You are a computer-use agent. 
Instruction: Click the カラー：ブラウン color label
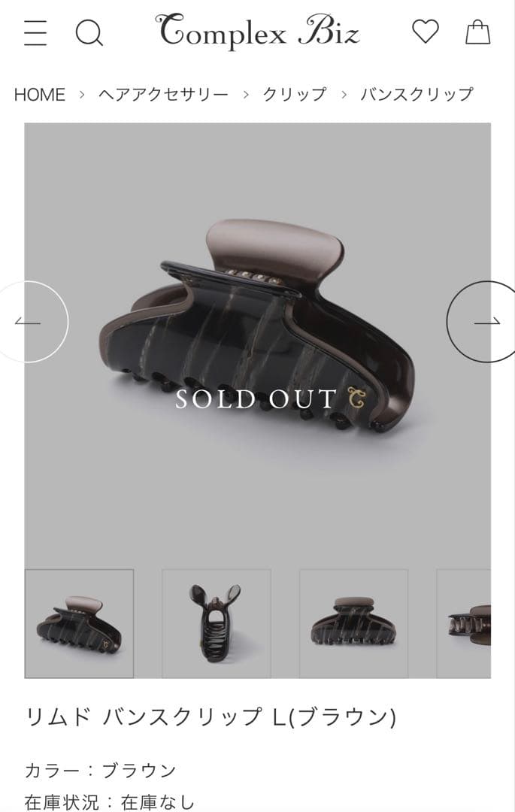coord(101,770)
